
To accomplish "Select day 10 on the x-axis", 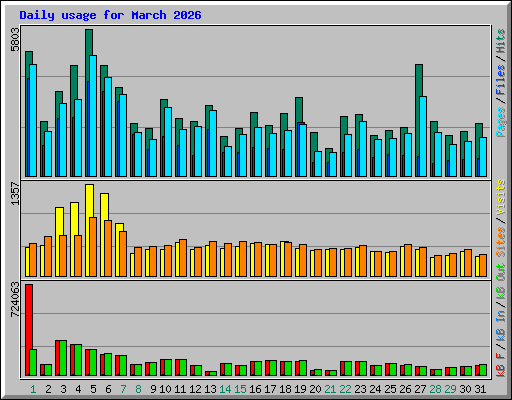I will pyautogui.click(x=165, y=389).
